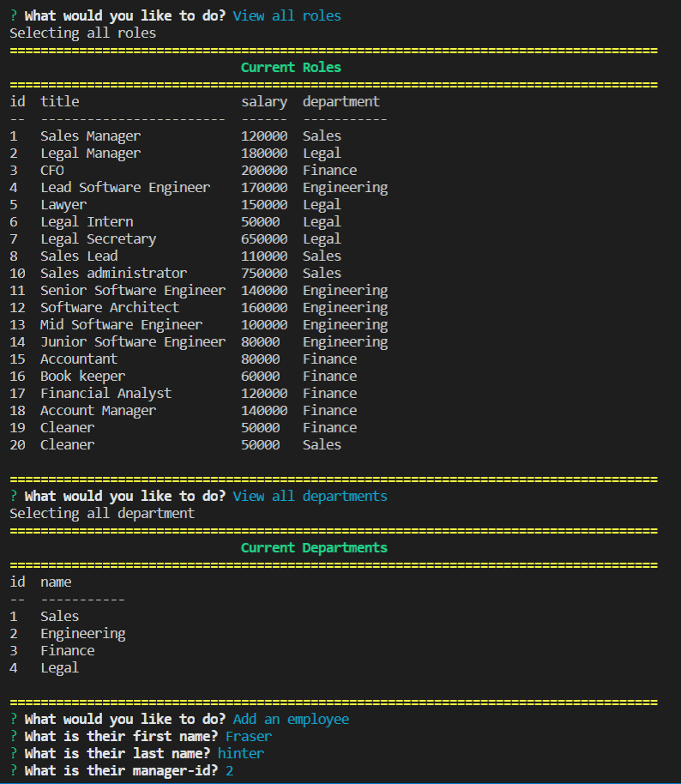Click the 650000 salary for Legal Secretary
Image resolution: width=681 pixels, height=784 pixels.
click(x=264, y=239)
